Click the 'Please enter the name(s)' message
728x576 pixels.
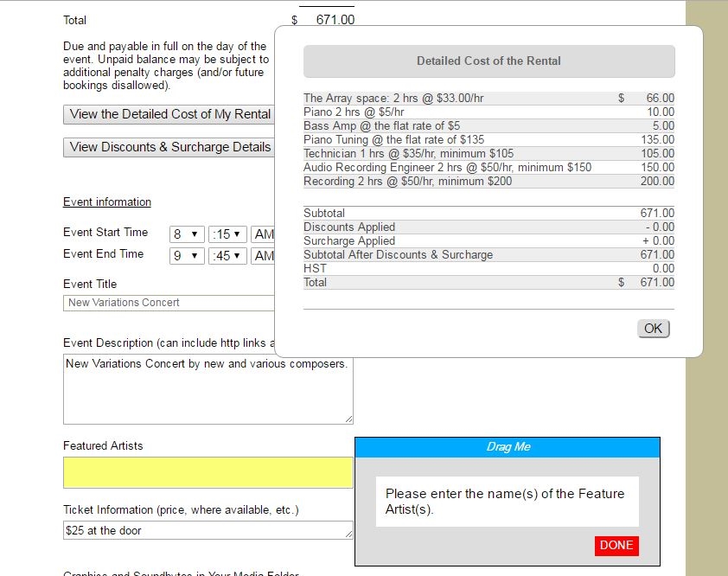[505, 502]
